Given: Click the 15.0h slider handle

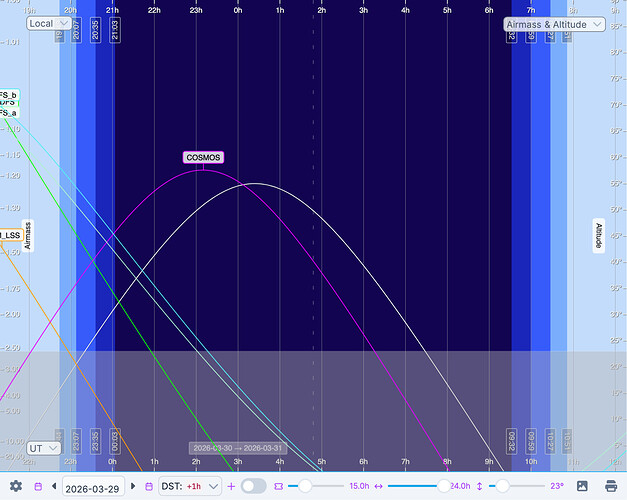Looking at the screenshot, I should pos(304,486).
